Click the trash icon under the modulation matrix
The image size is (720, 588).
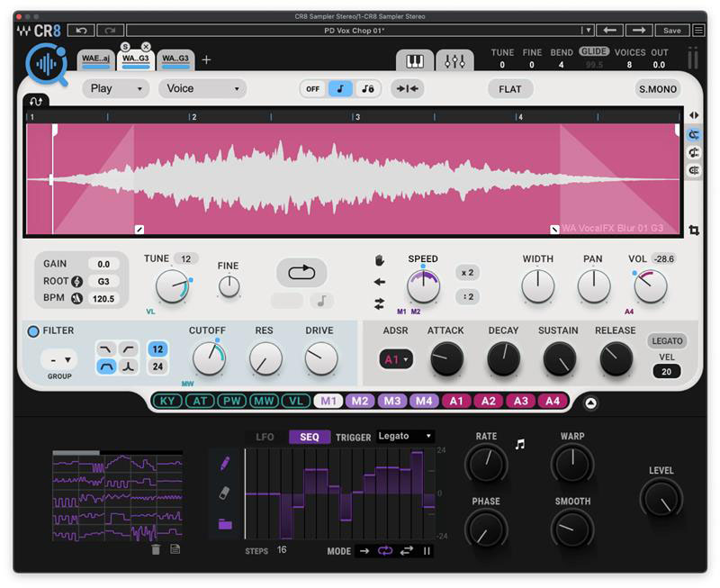pyautogui.click(x=155, y=550)
